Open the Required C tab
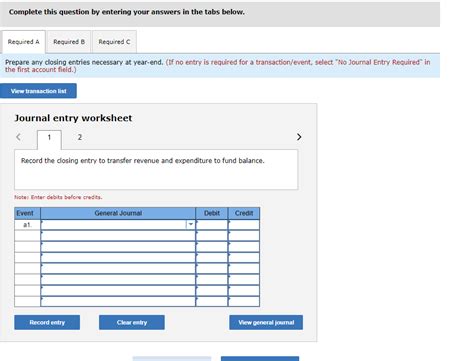474x361 pixels. click(x=114, y=42)
